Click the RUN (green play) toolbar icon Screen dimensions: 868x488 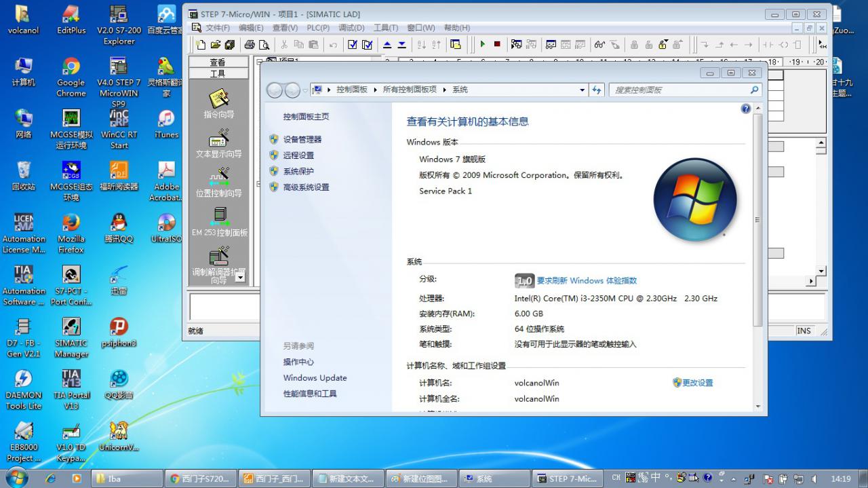[x=482, y=44]
